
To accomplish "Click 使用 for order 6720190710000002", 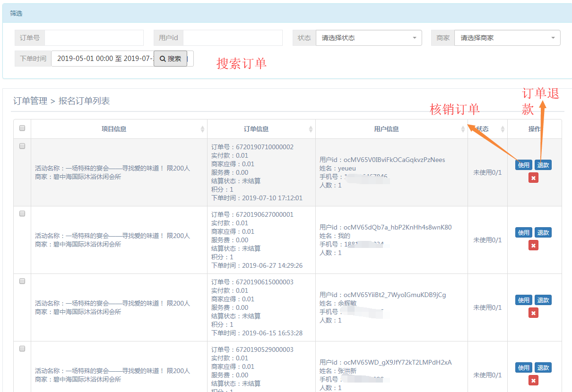I will [x=524, y=165].
